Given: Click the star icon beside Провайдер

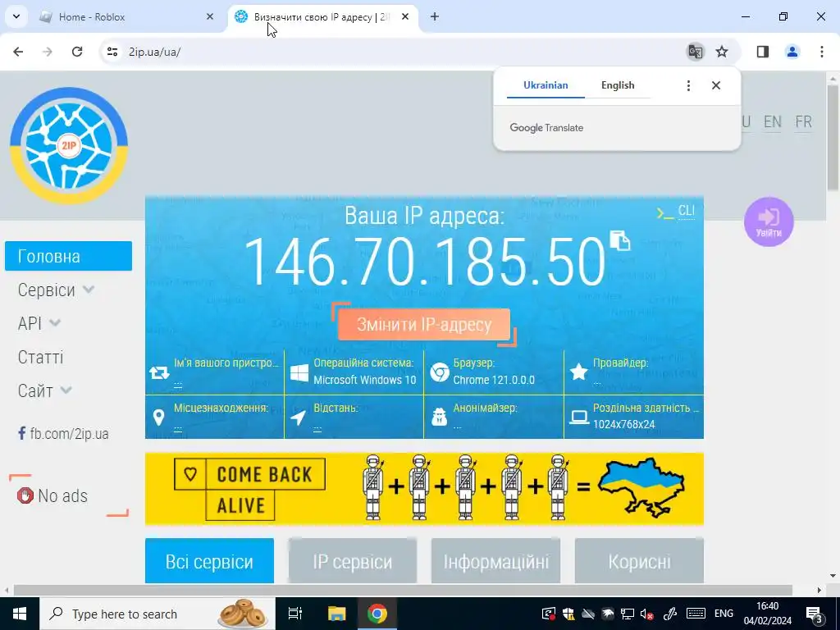Looking at the screenshot, I should [578, 372].
